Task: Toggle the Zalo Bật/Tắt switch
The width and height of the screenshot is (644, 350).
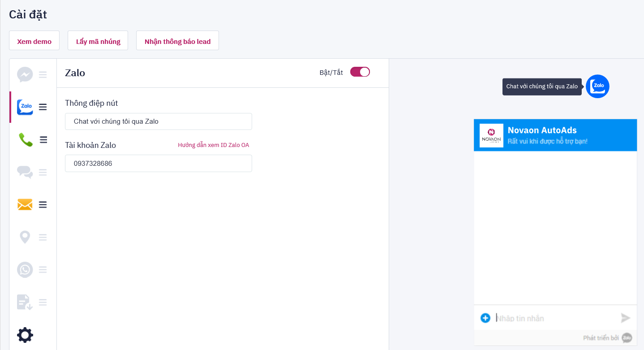Action: (360, 72)
